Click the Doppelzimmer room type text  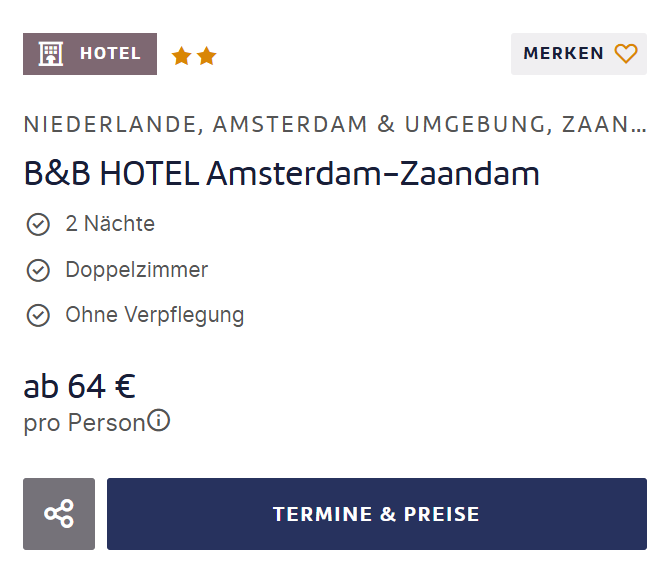(x=137, y=270)
